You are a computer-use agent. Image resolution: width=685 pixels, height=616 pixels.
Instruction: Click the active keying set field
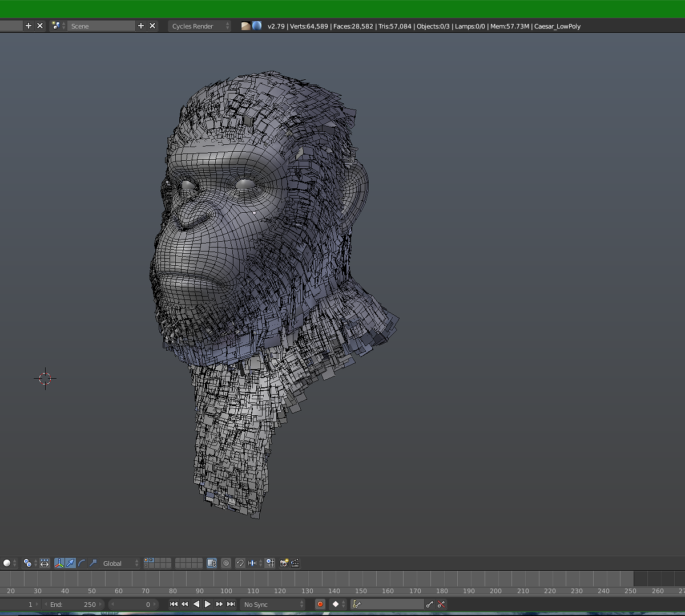[388, 604]
